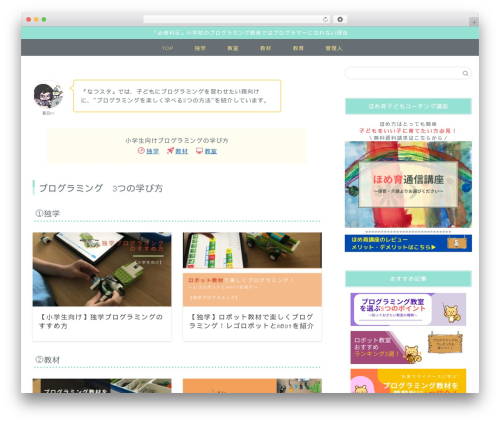
Task: Click the red 子どもをいい子に育てたい方必見 text
Action: (x=408, y=131)
